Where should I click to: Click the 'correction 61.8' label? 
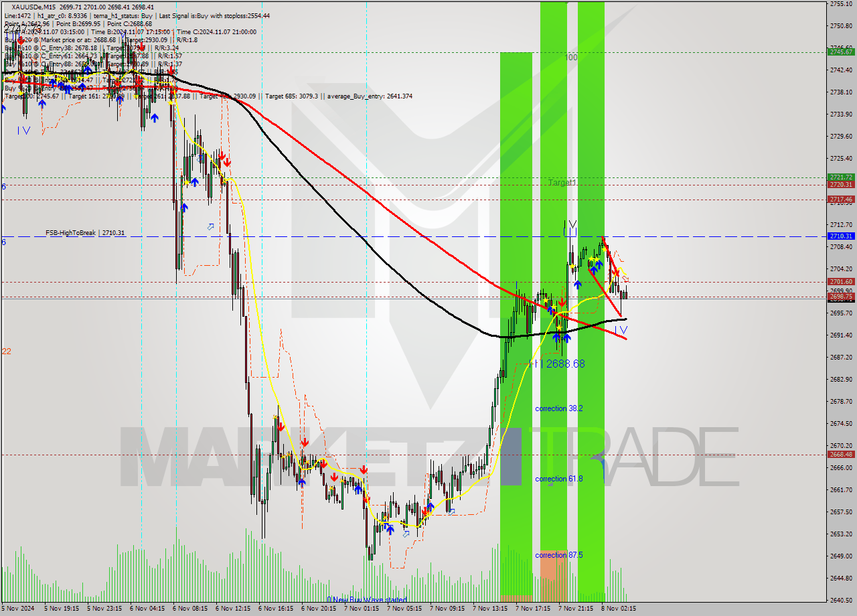(559, 479)
